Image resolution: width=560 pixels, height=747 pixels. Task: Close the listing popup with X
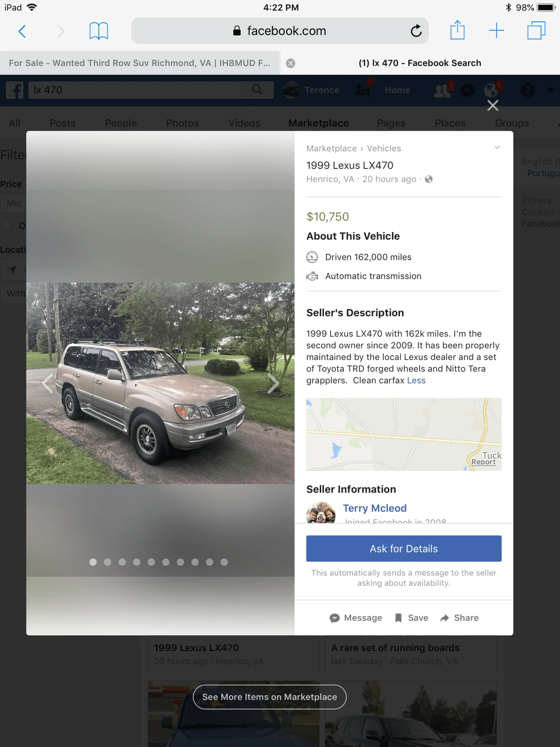pos(493,105)
